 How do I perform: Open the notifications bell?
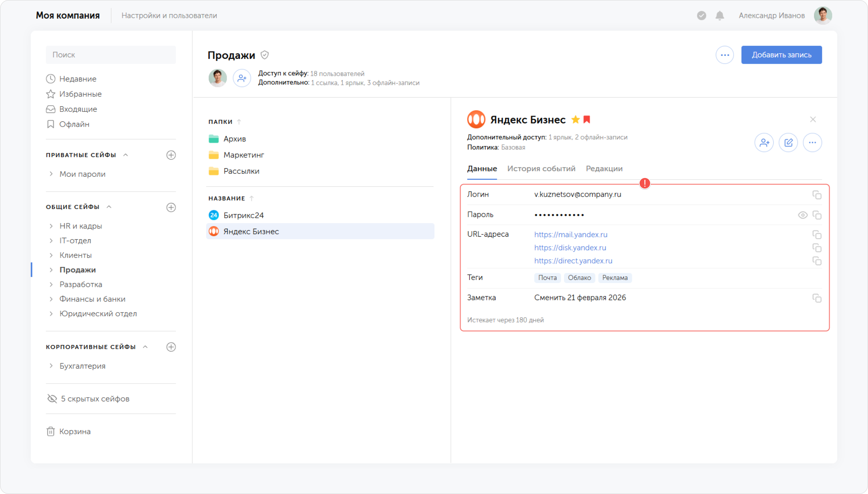tap(720, 16)
